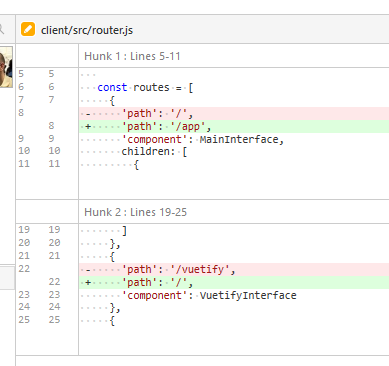
Task: Select the Hunk 1 : Lines 5-11 header
Action: [x=132, y=56]
